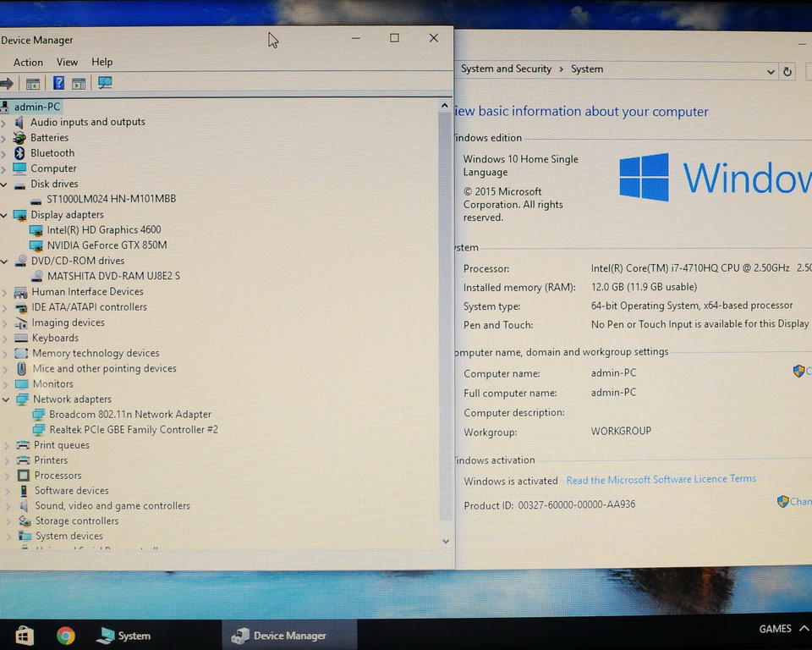Screen dimensions: 812x650
Task: Collapse the Display adapters node
Action: tap(4, 215)
